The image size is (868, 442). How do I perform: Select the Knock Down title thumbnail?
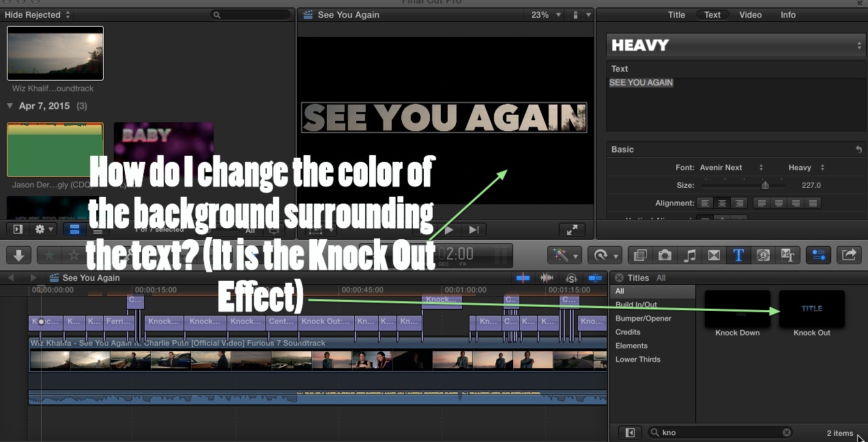[x=737, y=309]
